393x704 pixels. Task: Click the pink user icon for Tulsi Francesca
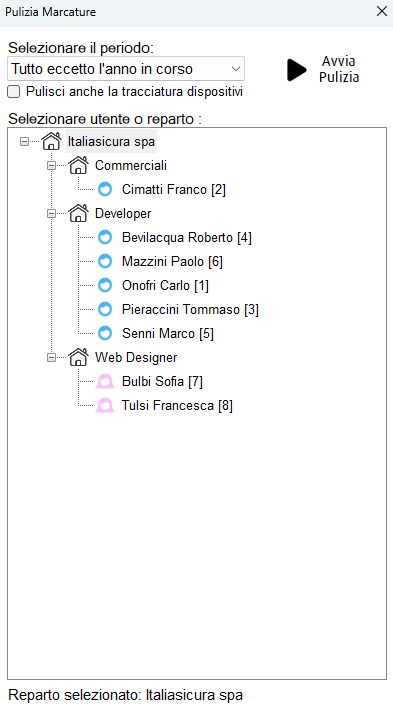pos(105,405)
